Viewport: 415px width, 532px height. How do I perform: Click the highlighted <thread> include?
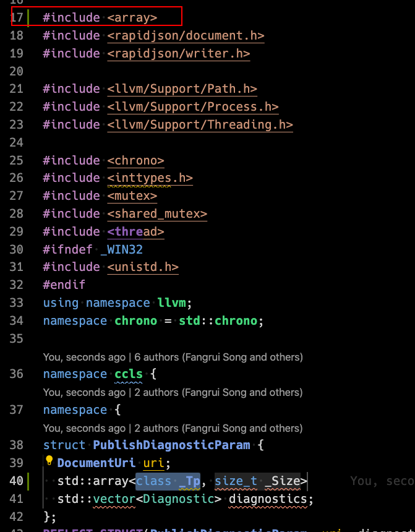(135, 231)
